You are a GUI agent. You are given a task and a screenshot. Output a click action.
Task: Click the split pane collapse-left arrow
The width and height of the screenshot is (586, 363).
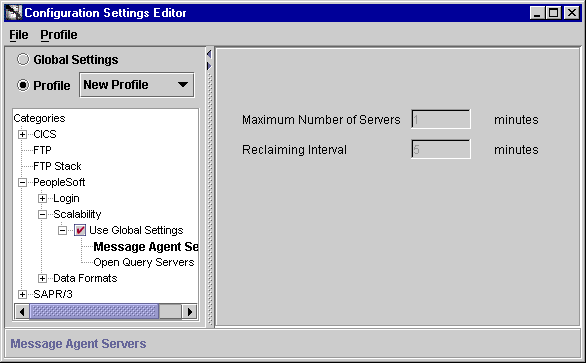(x=209, y=54)
